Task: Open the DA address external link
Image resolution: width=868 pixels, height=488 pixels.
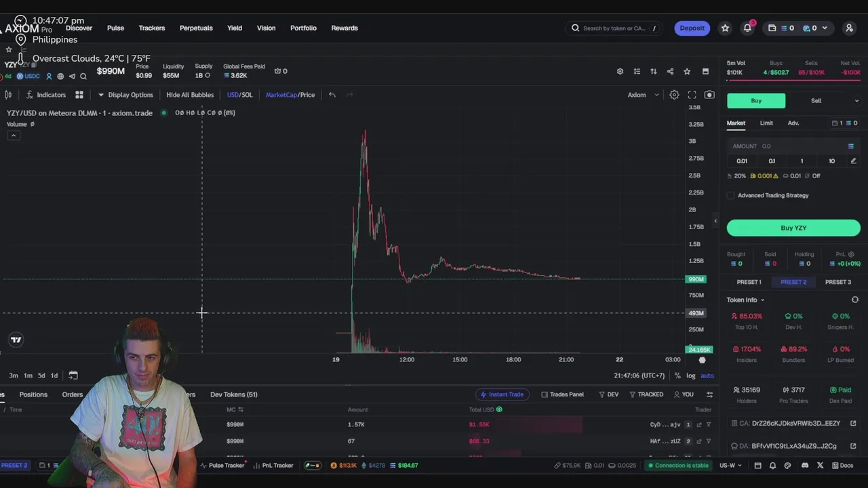Action: (x=853, y=446)
